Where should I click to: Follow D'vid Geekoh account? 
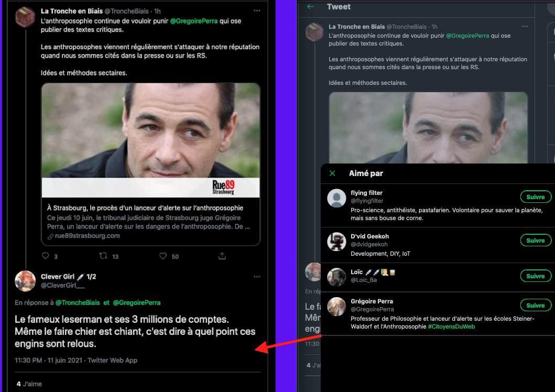pos(535,241)
